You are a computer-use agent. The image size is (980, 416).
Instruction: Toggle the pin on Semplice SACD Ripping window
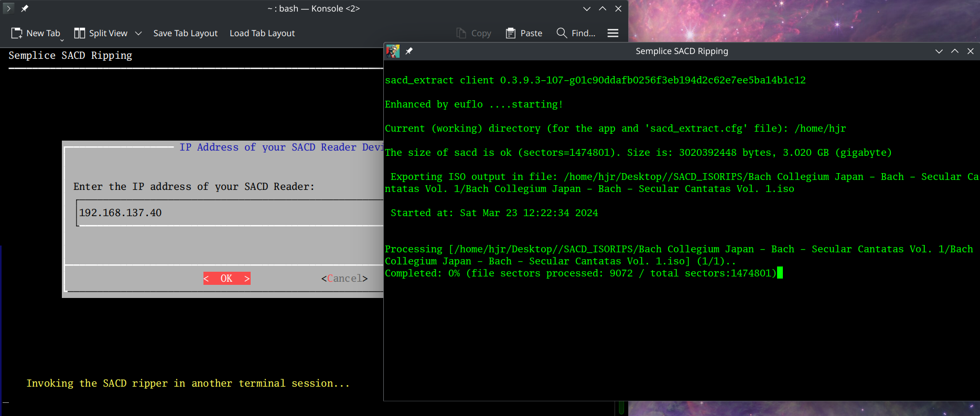[x=409, y=51]
